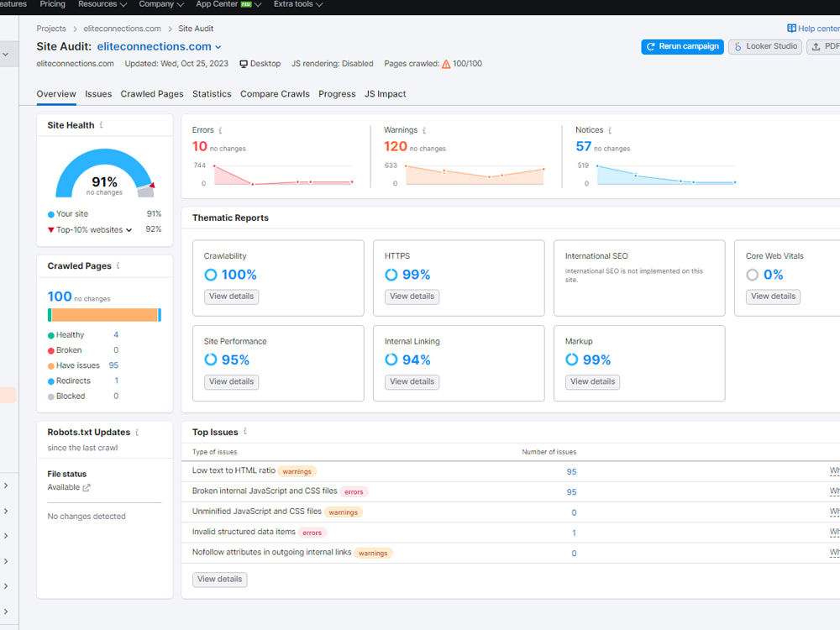The width and height of the screenshot is (840, 630).
Task: Open robots.txt external link icon
Action: pyautogui.click(x=87, y=487)
